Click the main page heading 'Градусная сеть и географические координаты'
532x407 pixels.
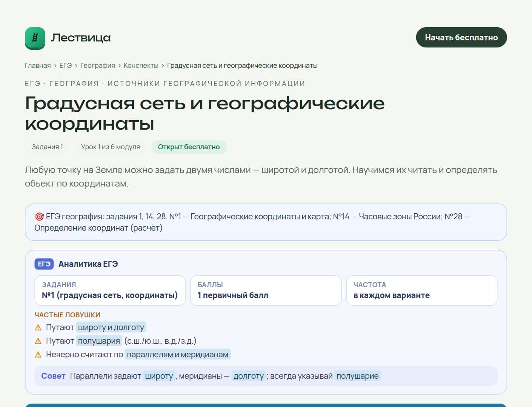coord(205,113)
